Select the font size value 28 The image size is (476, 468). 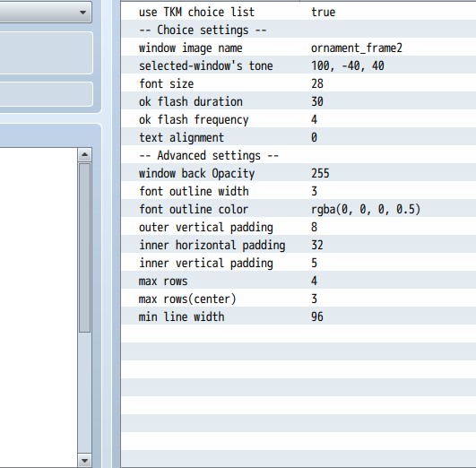coord(317,84)
